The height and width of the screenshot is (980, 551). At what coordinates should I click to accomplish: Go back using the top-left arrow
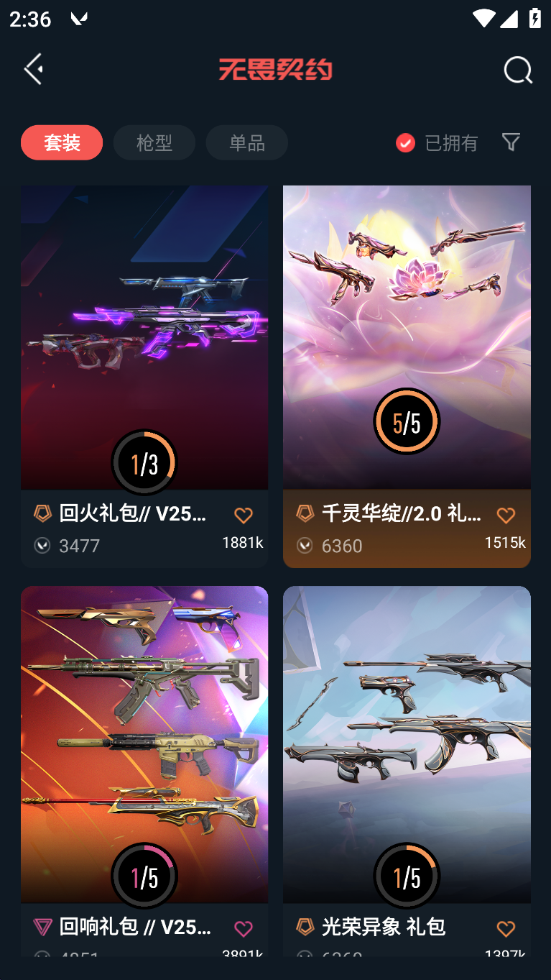34,69
